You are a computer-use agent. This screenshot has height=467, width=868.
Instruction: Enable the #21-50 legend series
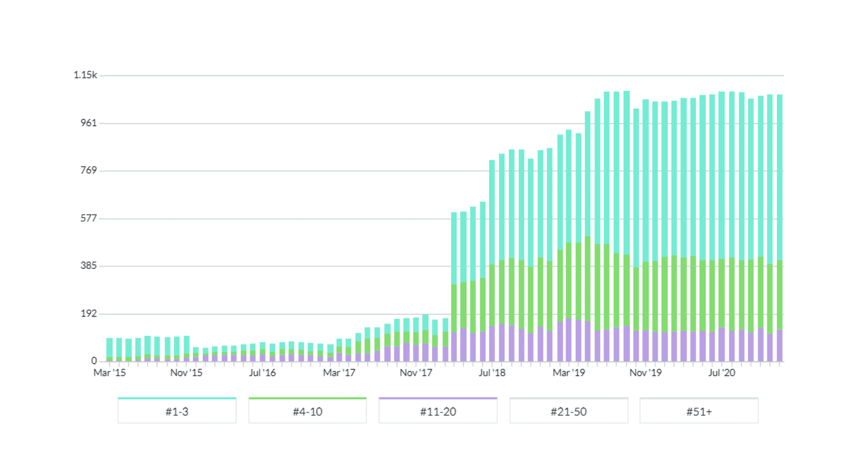coord(568,411)
